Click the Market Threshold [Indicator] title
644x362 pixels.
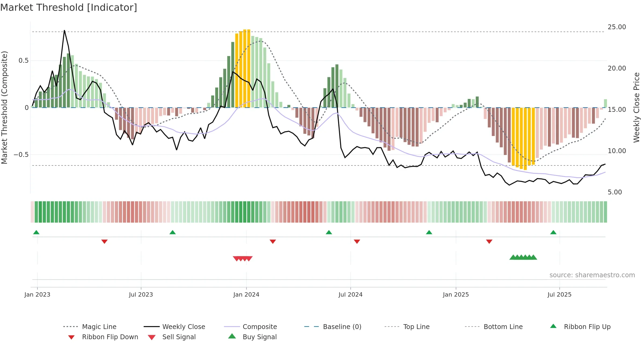tap(69, 8)
